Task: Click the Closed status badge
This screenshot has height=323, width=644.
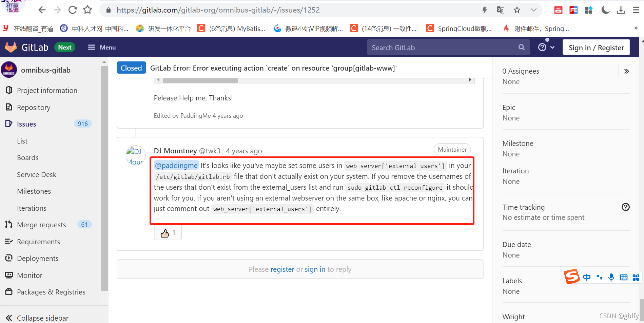Action: pyautogui.click(x=131, y=68)
